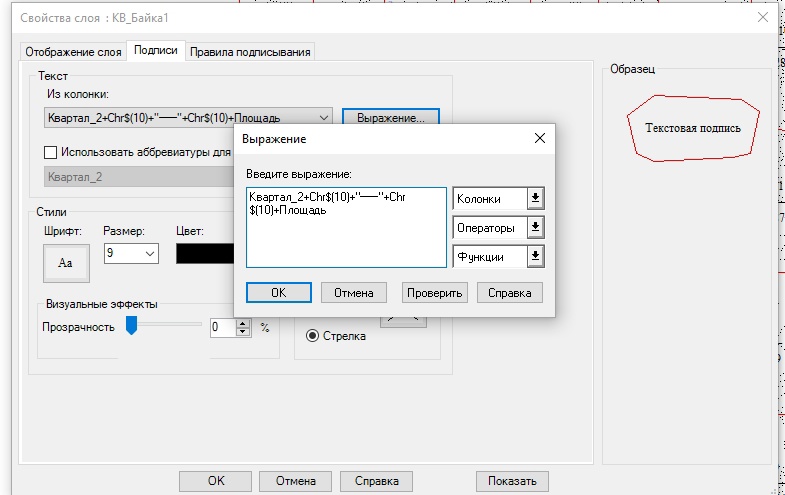Open Колонки list via its arrow
The height and width of the screenshot is (495, 785).
535,198
